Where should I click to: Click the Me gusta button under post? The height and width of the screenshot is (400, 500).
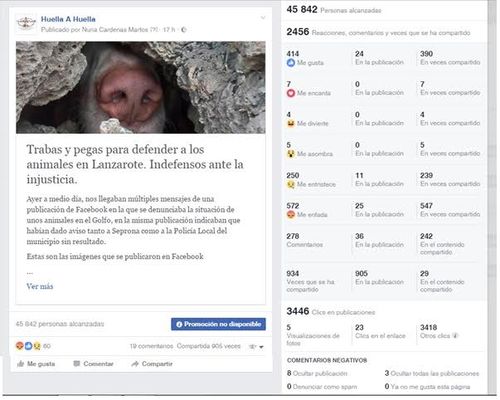[x=36, y=364]
